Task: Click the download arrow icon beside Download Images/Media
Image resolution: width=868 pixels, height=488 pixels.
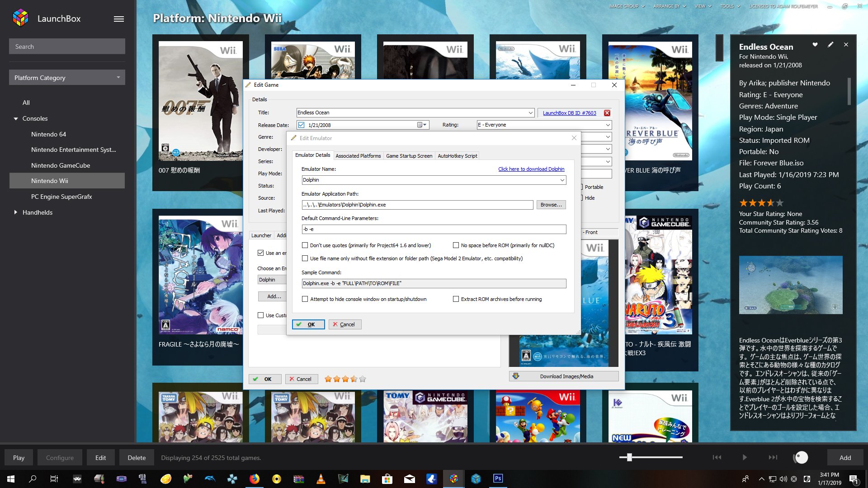Action: 516,376
